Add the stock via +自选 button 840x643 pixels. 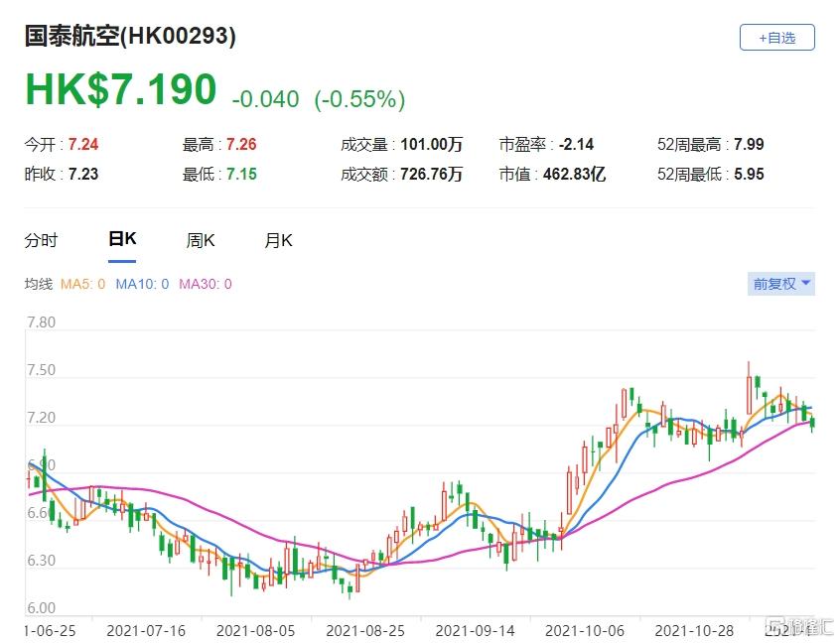(776, 38)
